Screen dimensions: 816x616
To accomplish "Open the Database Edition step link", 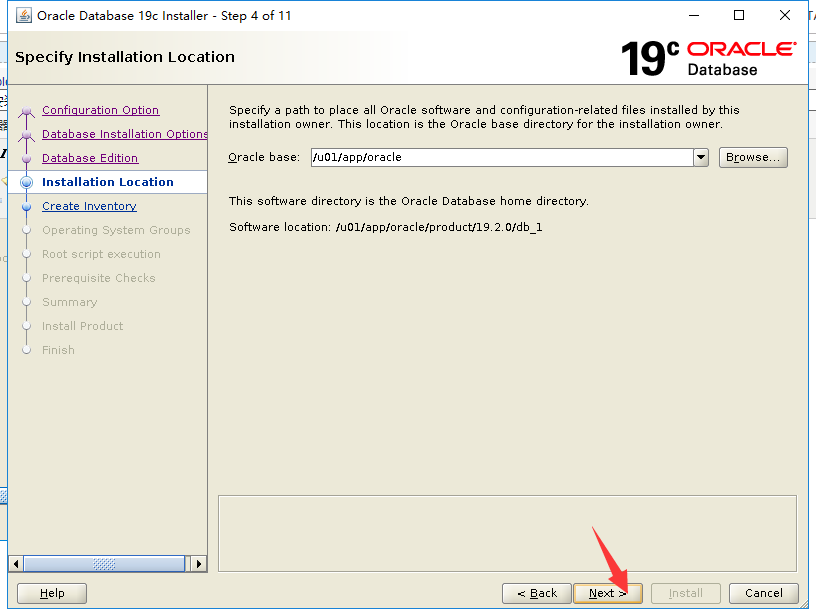I will click(x=90, y=158).
